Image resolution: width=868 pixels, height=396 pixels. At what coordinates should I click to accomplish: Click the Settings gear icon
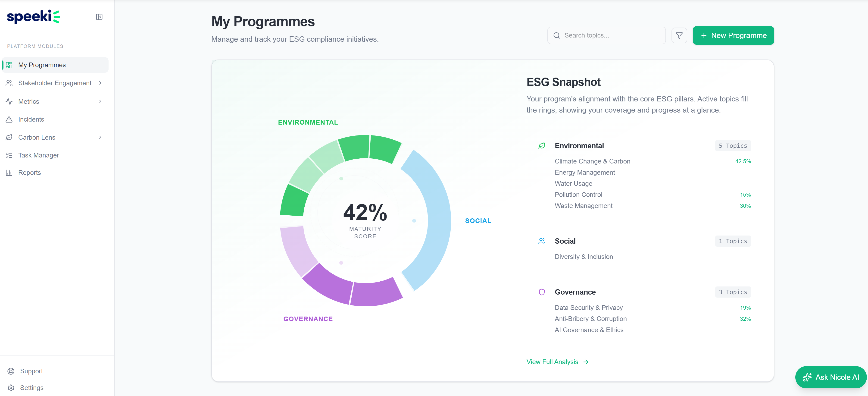pyautogui.click(x=11, y=388)
